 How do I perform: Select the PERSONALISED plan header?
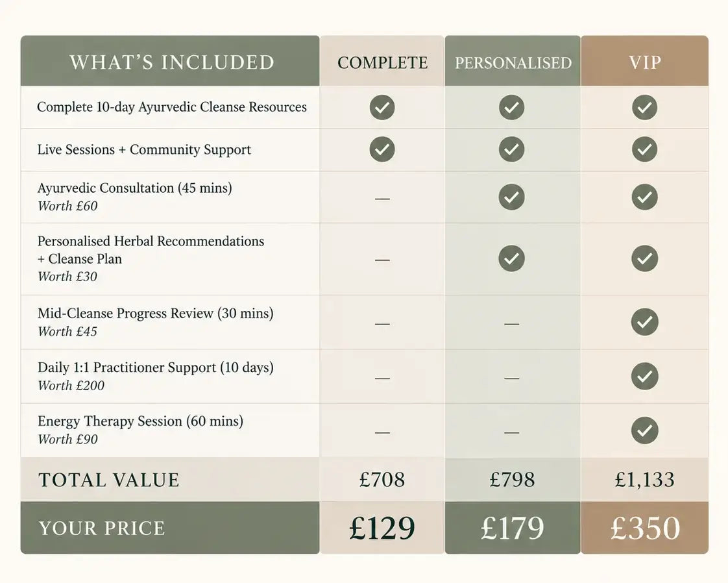click(513, 61)
